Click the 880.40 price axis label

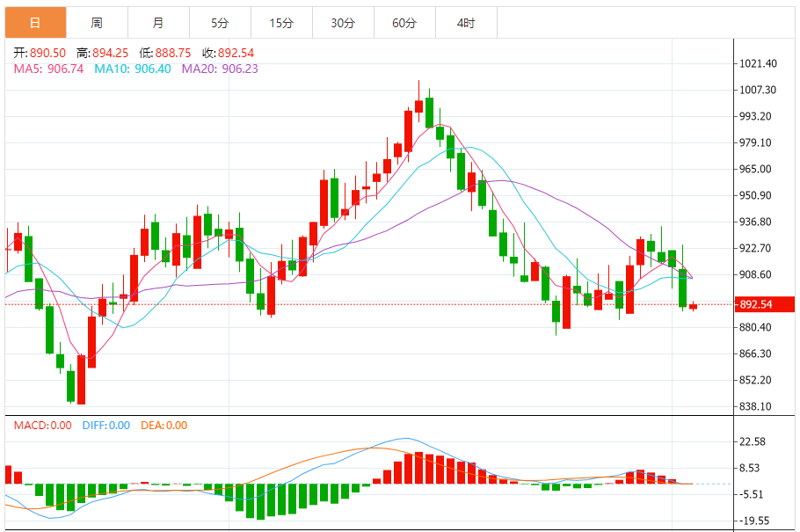755,327
